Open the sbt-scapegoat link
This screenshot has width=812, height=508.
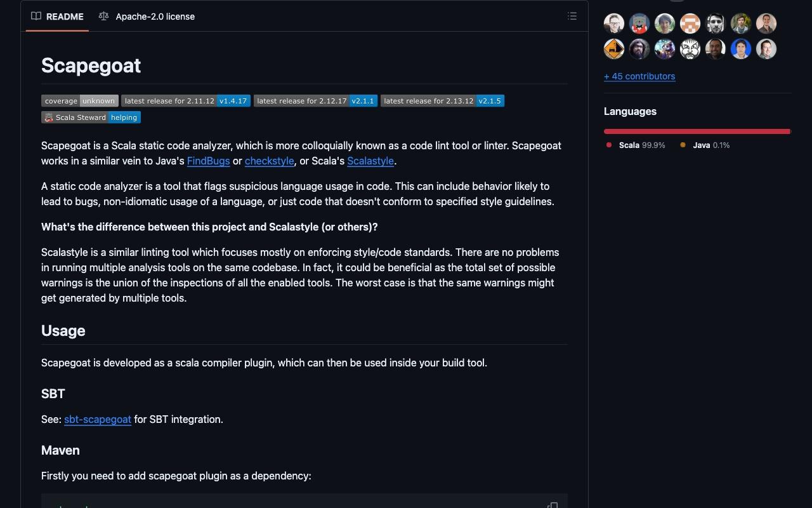tap(98, 420)
